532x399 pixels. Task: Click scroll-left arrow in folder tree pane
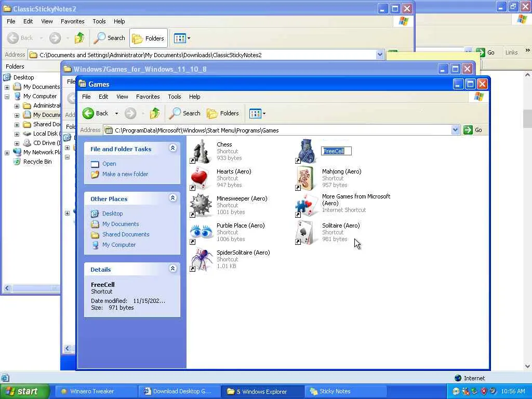tap(7, 288)
